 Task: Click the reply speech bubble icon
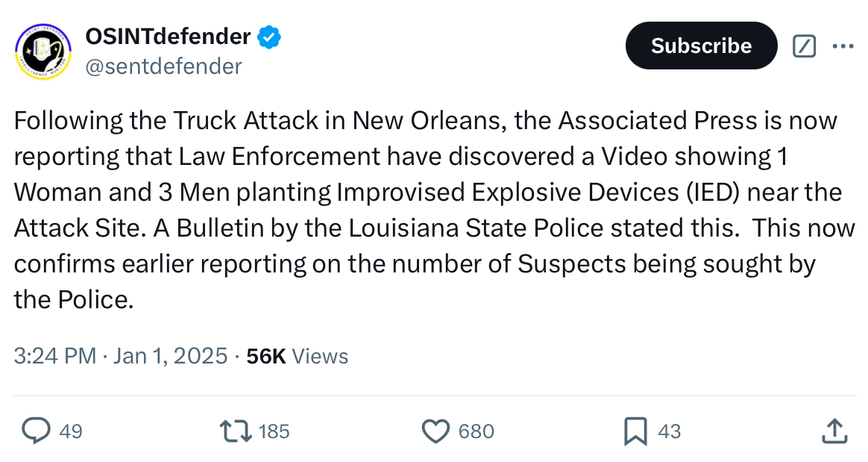coord(36,431)
